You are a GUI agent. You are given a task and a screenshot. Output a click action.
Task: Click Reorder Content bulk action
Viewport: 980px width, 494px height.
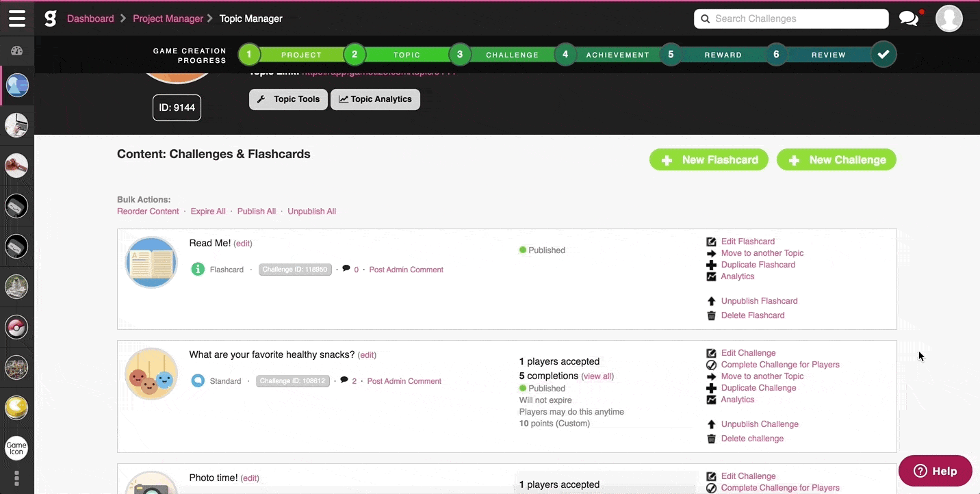point(148,211)
